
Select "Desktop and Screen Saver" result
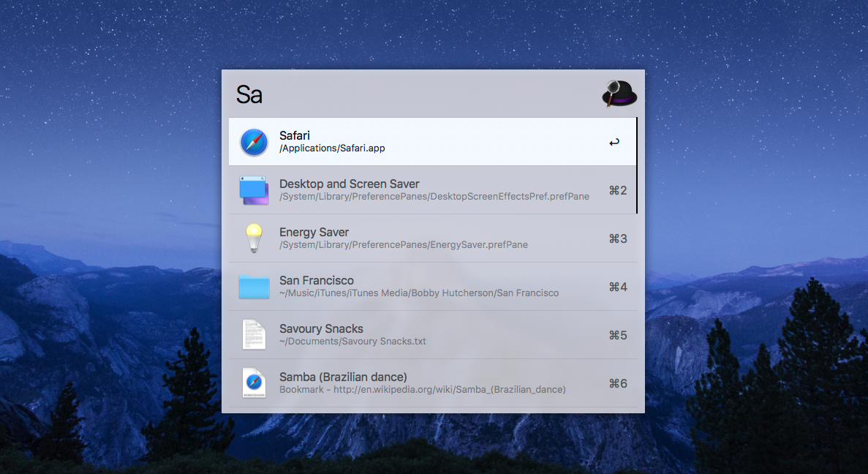433,190
